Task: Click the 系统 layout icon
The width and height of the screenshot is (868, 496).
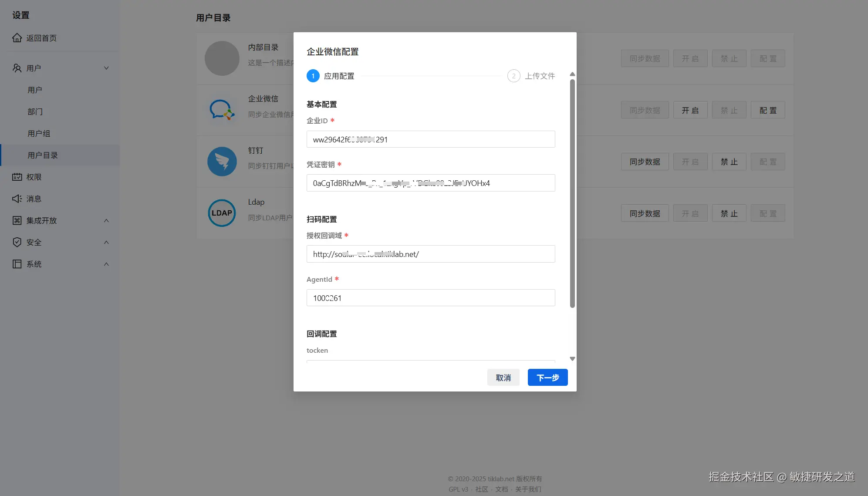Action: point(17,264)
